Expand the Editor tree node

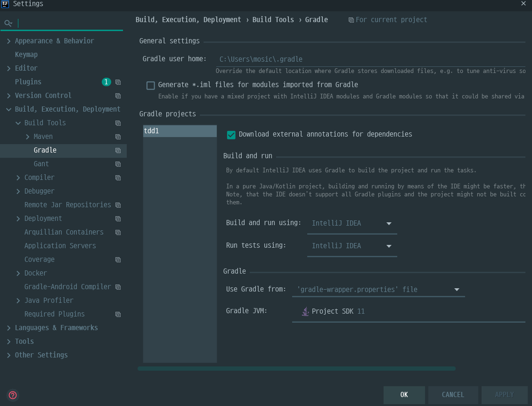coord(9,68)
